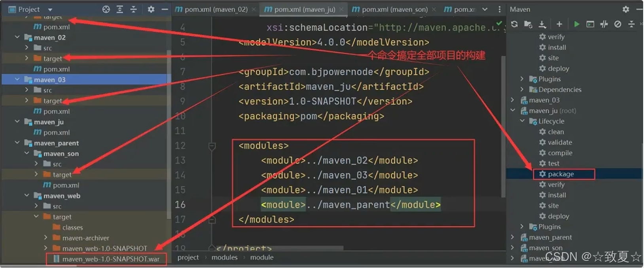Collapse the maven_parent folder in Project tree
The width and height of the screenshot is (644, 268).
tap(17, 143)
